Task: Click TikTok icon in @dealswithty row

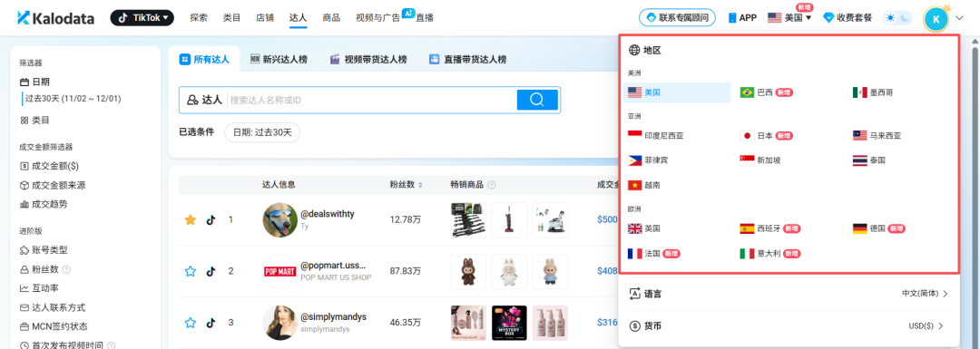Action: click(x=211, y=219)
